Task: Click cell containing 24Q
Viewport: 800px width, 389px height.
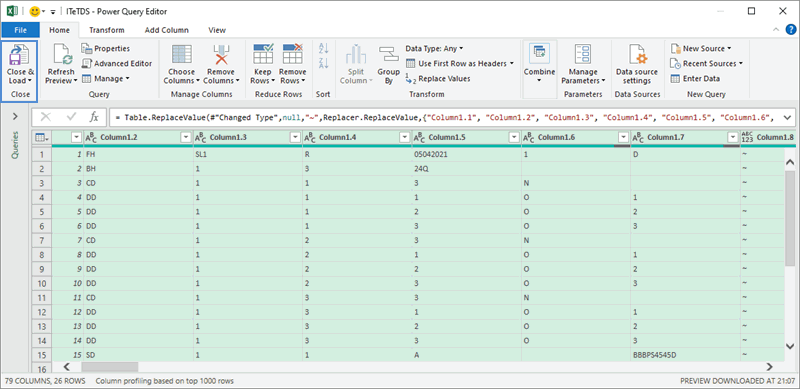Action: tap(466, 168)
